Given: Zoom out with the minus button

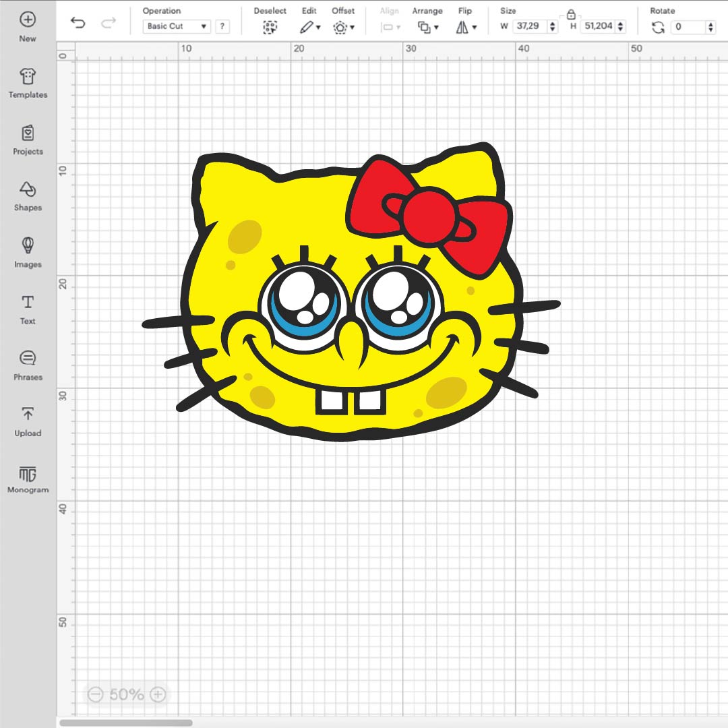Looking at the screenshot, I should tap(95, 694).
